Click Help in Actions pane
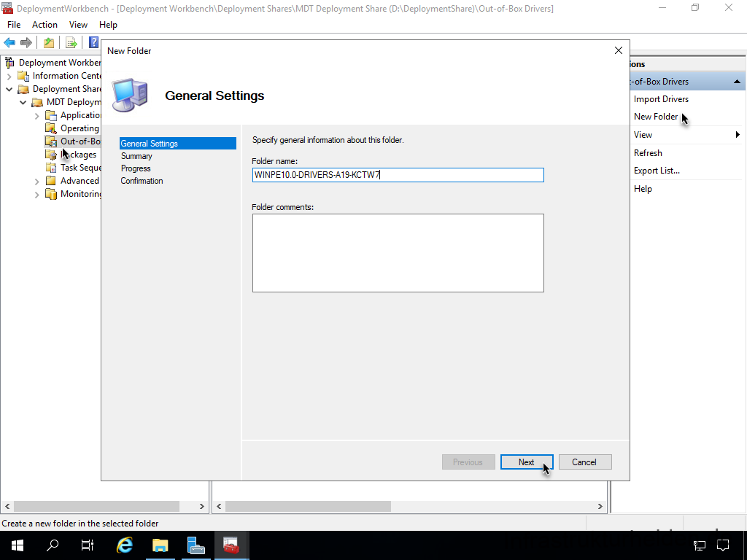This screenshot has height=560, width=747. [x=643, y=189]
